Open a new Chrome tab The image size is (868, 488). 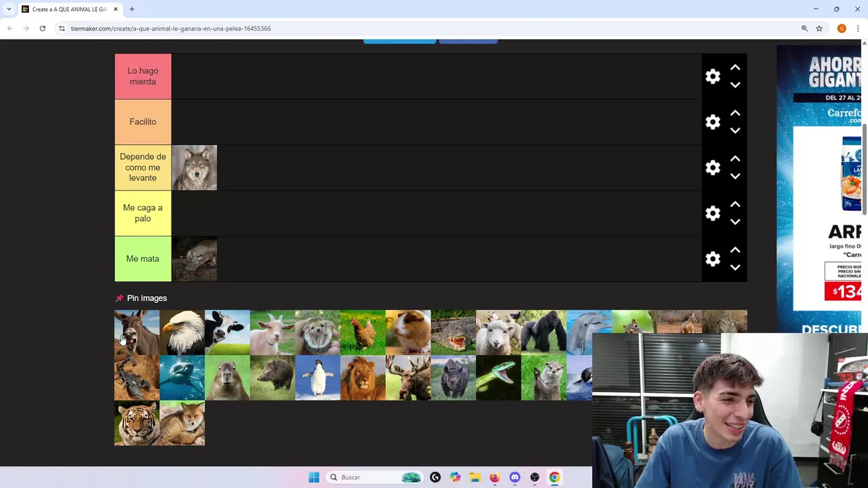coord(132,9)
